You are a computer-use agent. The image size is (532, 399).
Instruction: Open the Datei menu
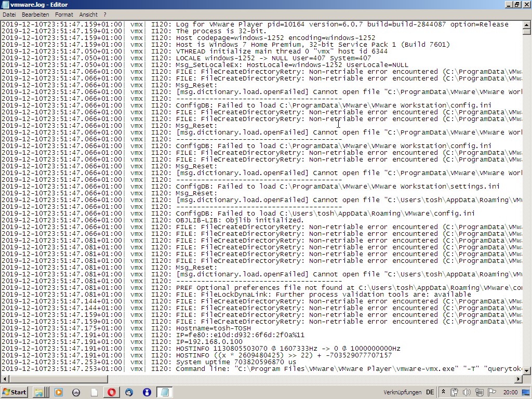(x=9, y=15)
